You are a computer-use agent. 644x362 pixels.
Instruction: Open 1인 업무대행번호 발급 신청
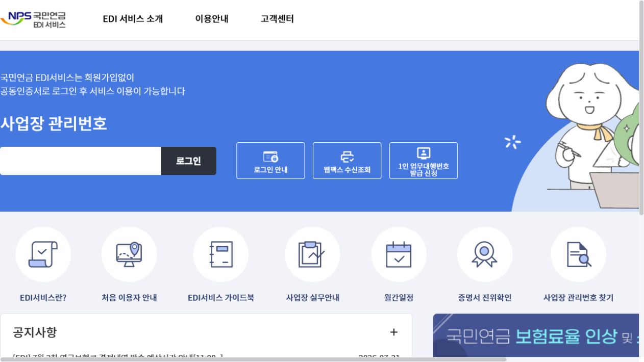tap(424, 161)
